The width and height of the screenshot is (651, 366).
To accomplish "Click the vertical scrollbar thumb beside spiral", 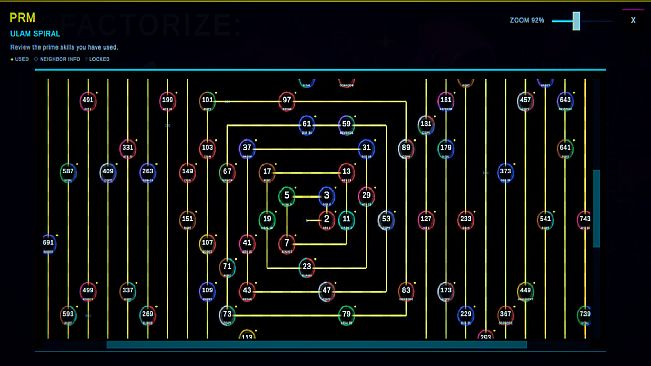I will [x=596, y=208].
